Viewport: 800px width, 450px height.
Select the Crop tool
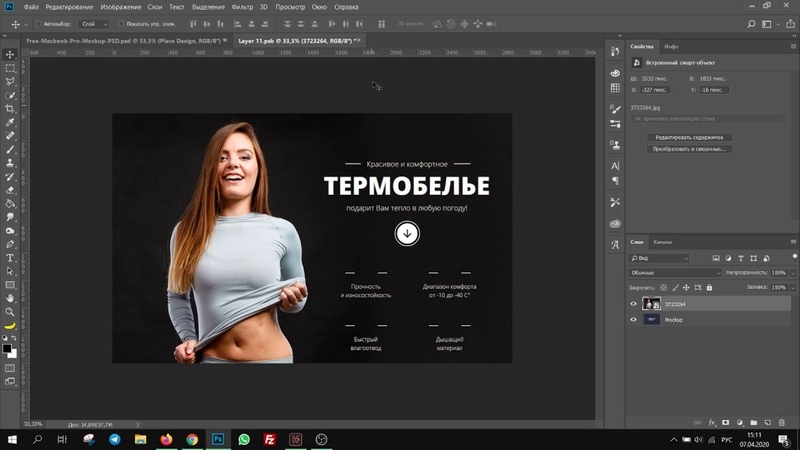[10, 108]
